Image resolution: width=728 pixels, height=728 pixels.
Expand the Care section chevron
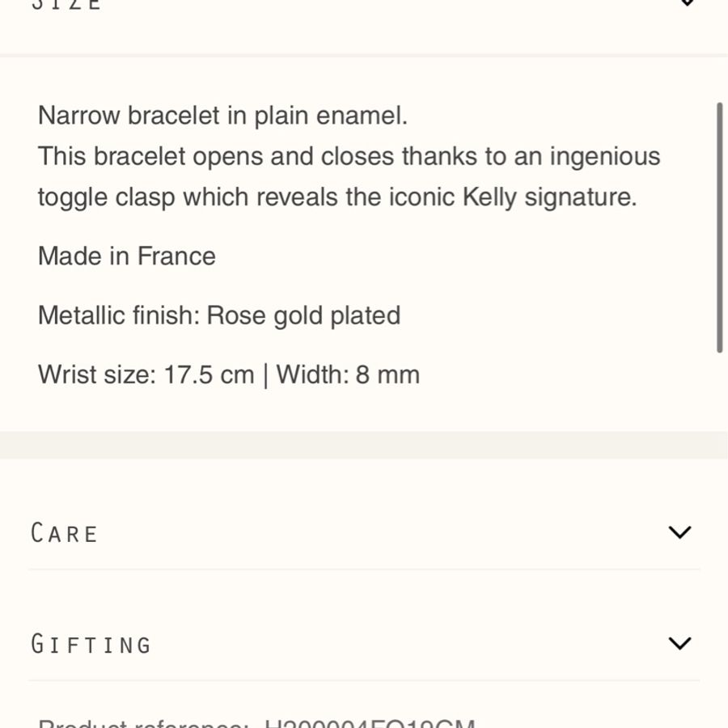click(x=679, y=532)
